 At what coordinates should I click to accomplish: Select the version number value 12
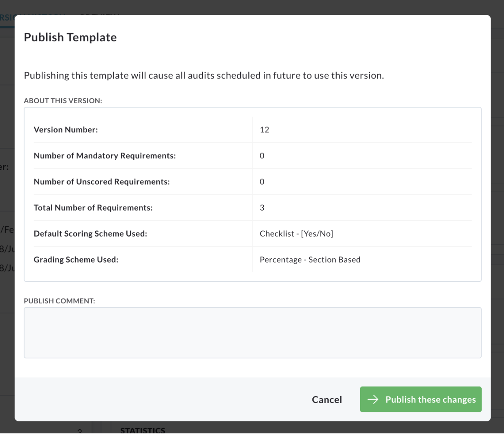265,130
